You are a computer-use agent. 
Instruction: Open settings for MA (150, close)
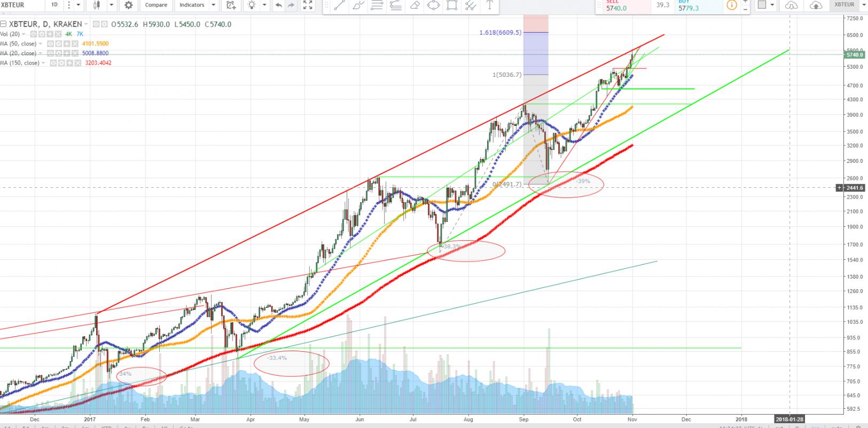point(61,63)
